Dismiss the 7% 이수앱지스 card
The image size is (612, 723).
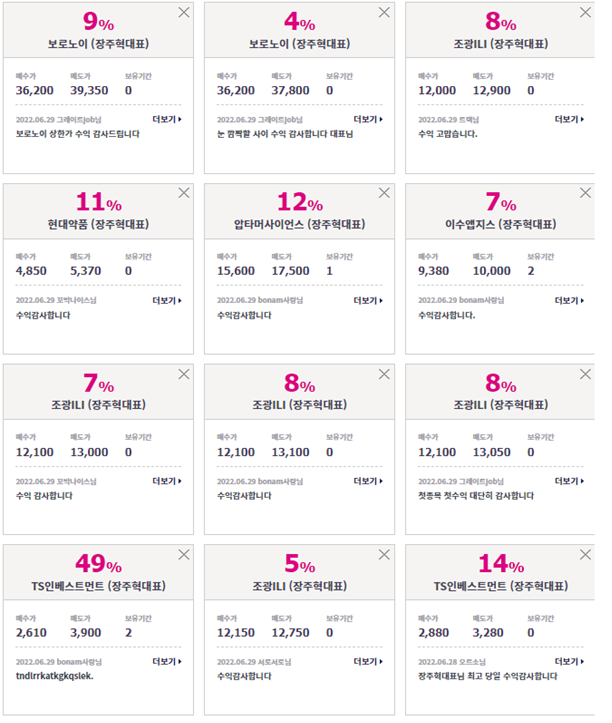click(x=585, y=193)
